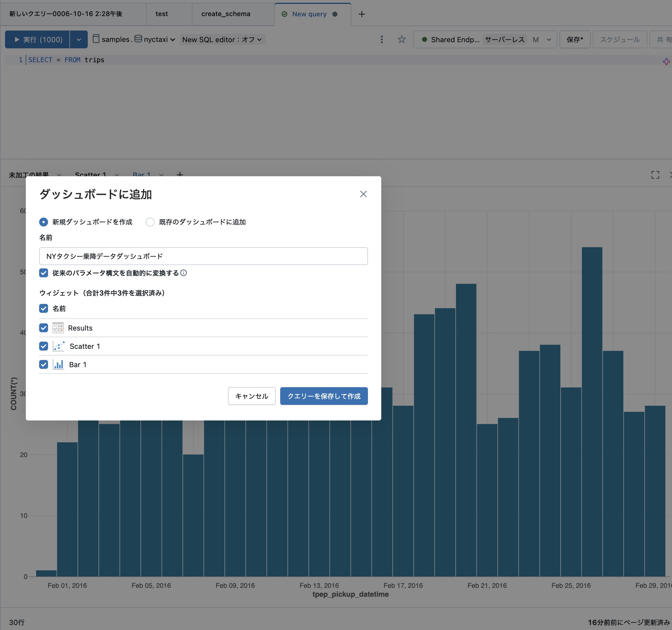This screenshot has width=672, height=630.
Task: Switch to the create_schema tab
Action: pos(225,14)
